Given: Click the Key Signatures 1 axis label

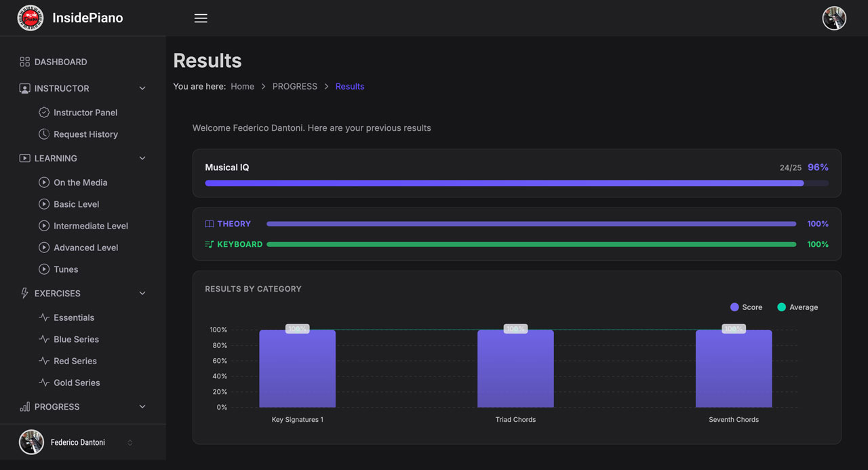Looking at the screenshot, I should pos(298,420).
